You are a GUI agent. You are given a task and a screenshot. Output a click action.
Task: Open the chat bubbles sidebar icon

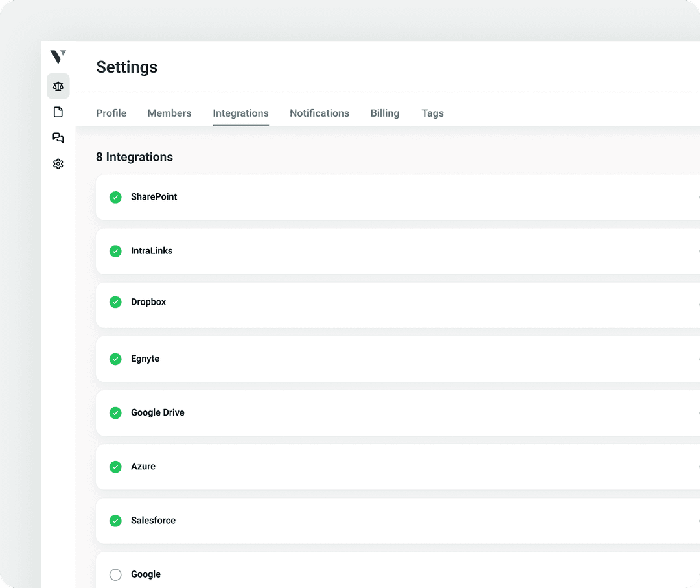pos(58,138)
